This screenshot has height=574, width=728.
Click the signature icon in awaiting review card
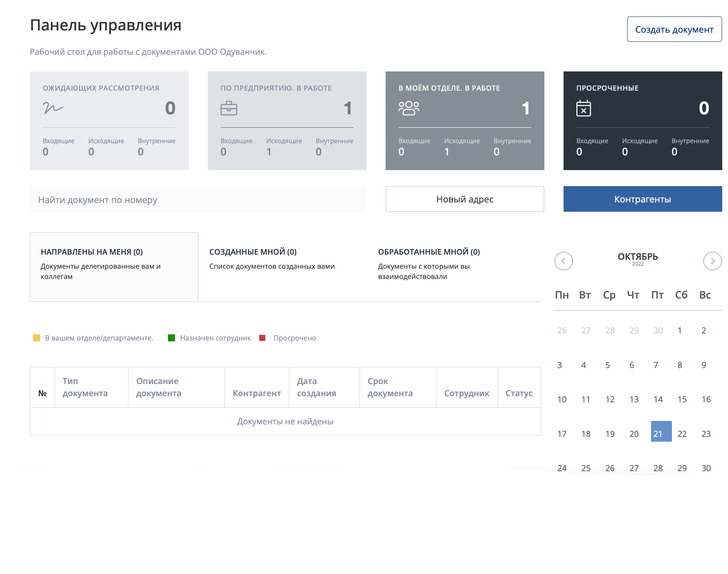[53, 108]
